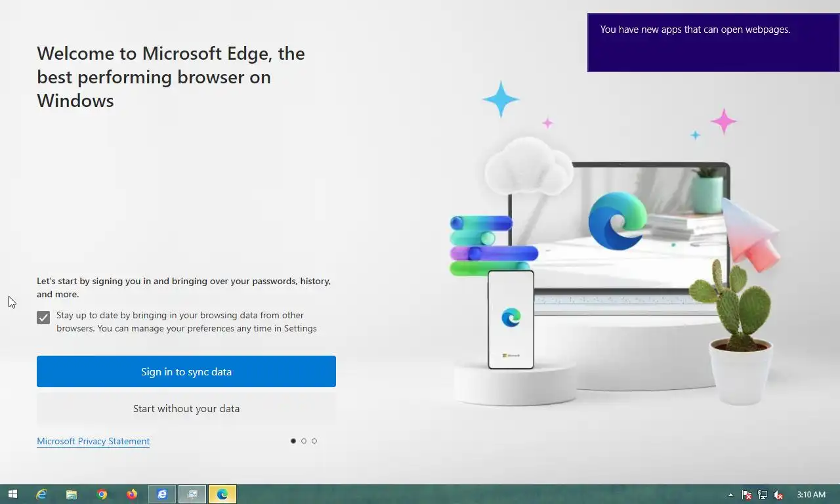The image size is (840, 504).
Task: Switch to the picture-icon app on taskbar
Action: pos(192,494)
